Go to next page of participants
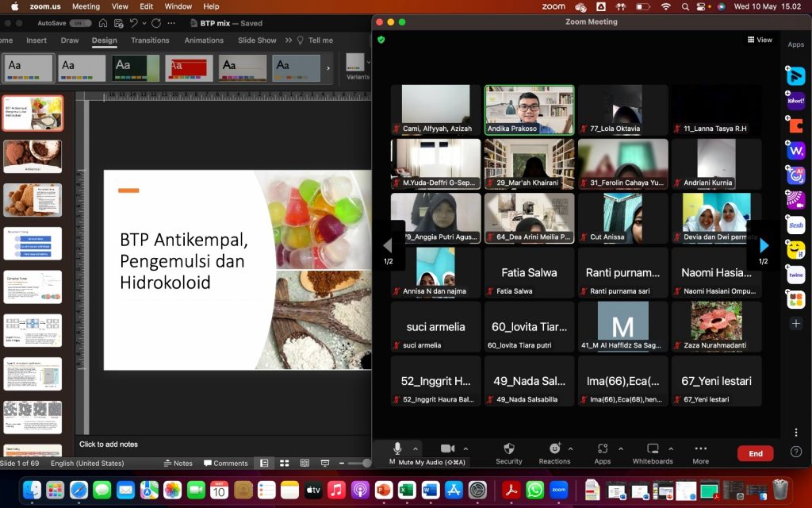The width and height of the screenshot is (812, 508). point(763,246)
